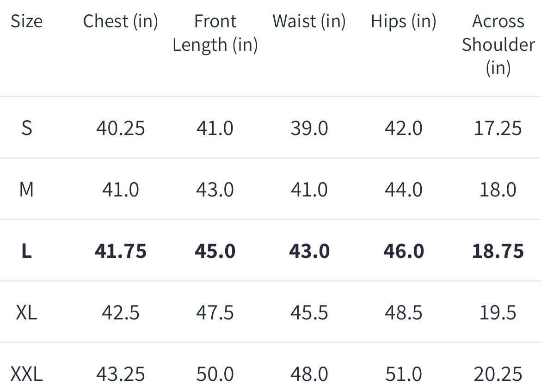Select the S size row label

27,128
